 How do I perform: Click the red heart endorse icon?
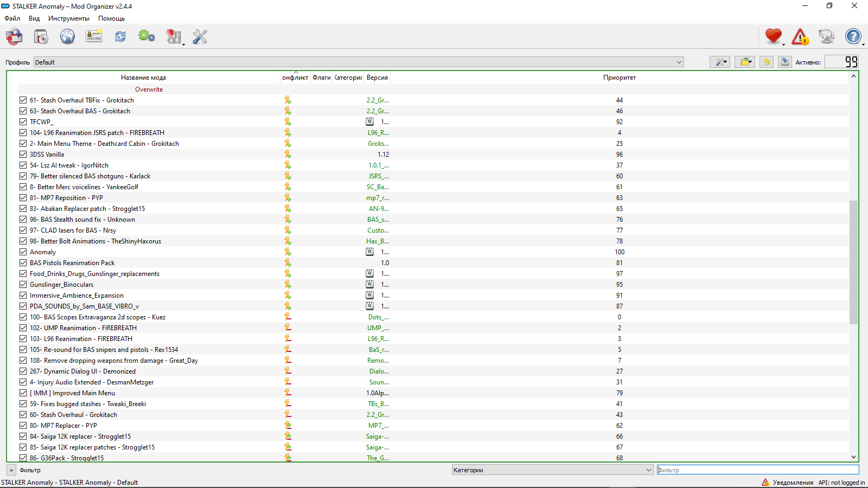click(774, 36)
